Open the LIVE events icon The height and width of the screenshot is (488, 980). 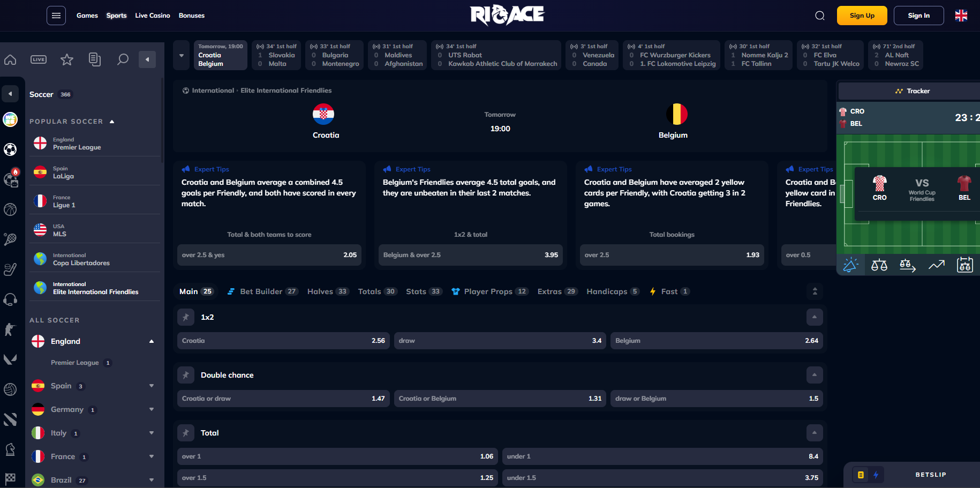pyautogui.click(x=39, y=59)
